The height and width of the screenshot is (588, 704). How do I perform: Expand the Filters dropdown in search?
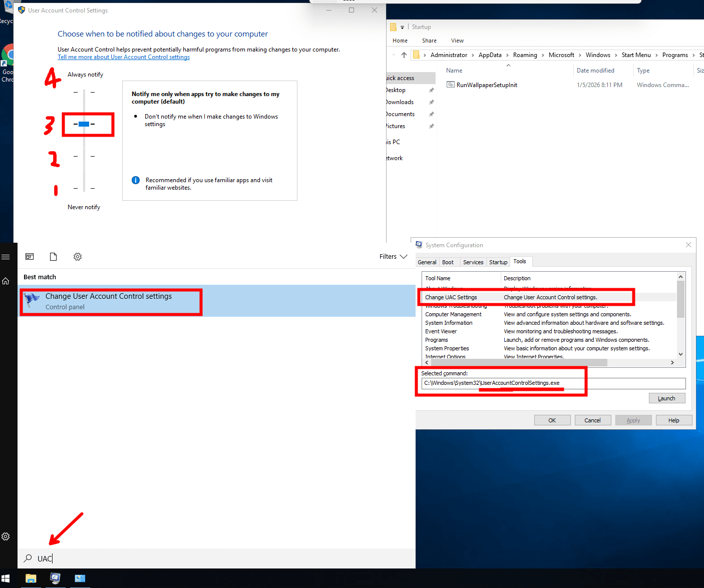tap(393, 257)
